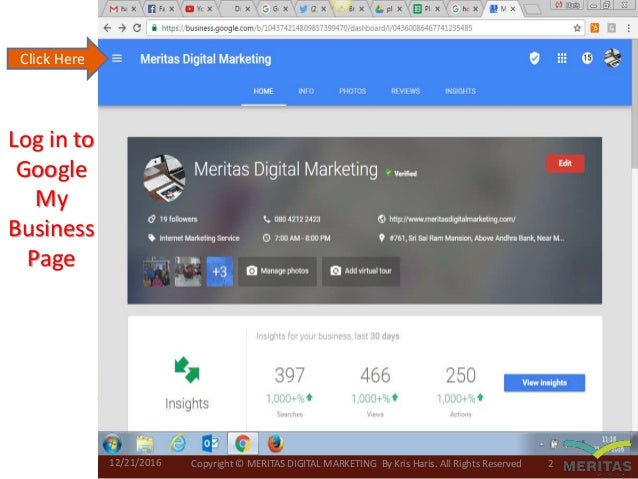This screenshot has width=638, height=479.
Task: Open Outlook from taskbar
Action: (210, 444)
